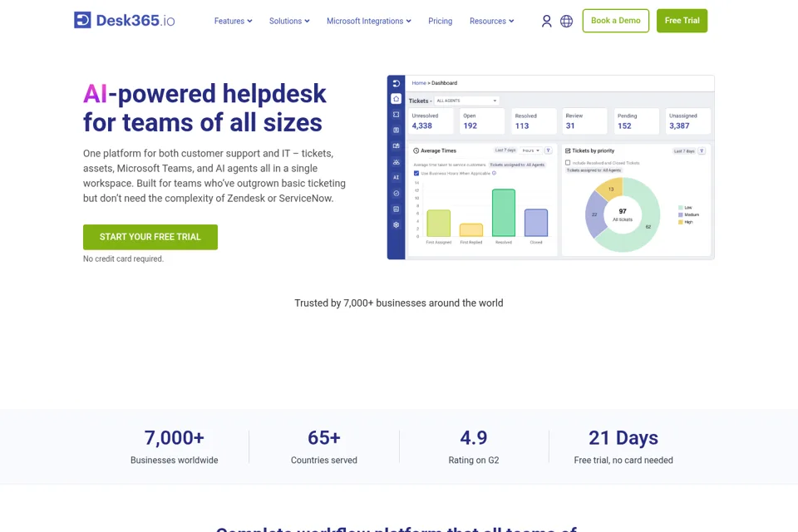798x532 pixels.
Task: Open the Hours dropdown in Average Times
Action: (531, 150)
